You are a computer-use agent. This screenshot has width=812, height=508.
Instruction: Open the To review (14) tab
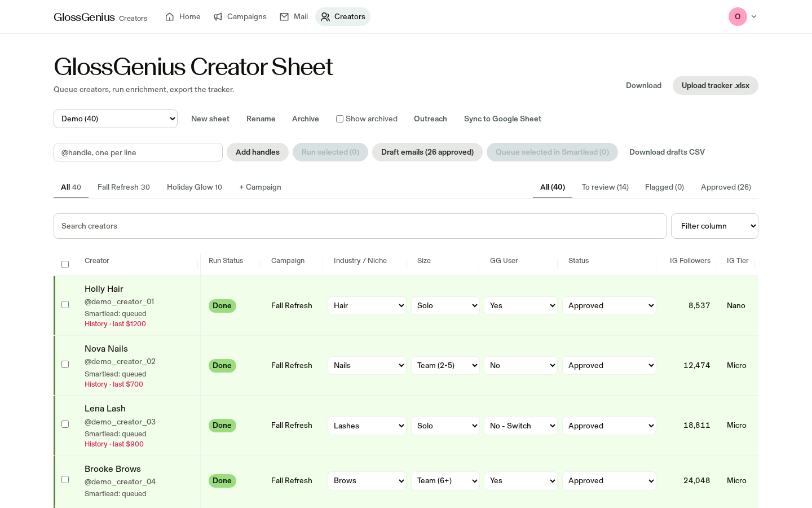605,187
